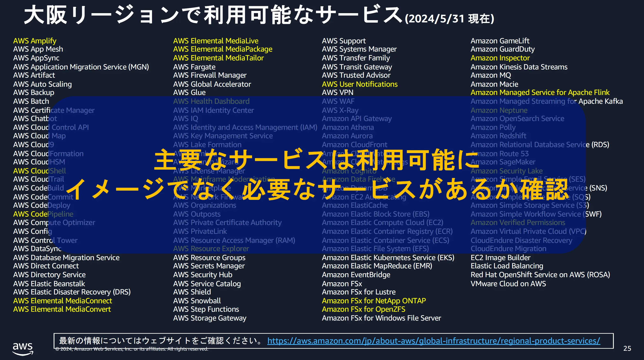This screenshot has width=644, height=360.
Task: Select 'Amazon FSx for Windows File Server'
Action: coord(381,318)
